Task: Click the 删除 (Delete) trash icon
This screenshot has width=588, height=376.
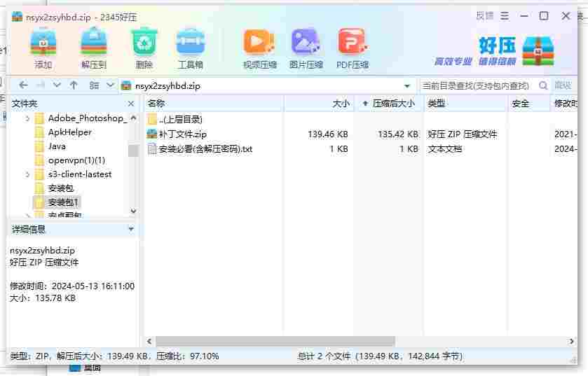Action: [x=144, y=49]
